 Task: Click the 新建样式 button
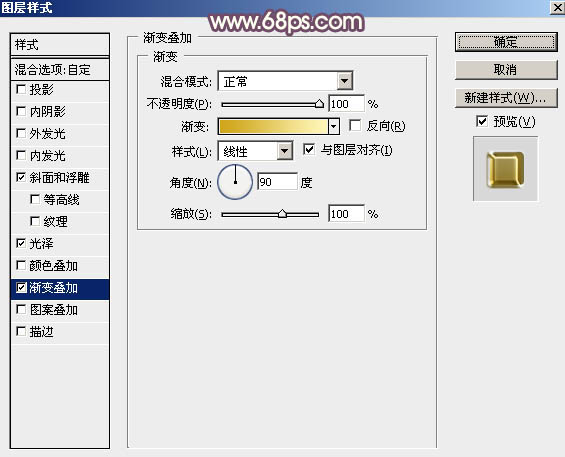tap(506, 98)
